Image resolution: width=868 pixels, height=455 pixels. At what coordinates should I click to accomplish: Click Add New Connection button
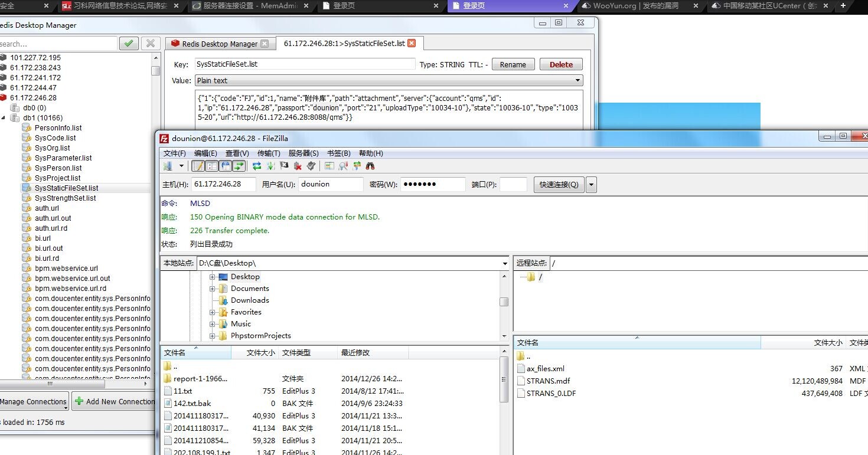pyautogui.click(x=115, y=401)
